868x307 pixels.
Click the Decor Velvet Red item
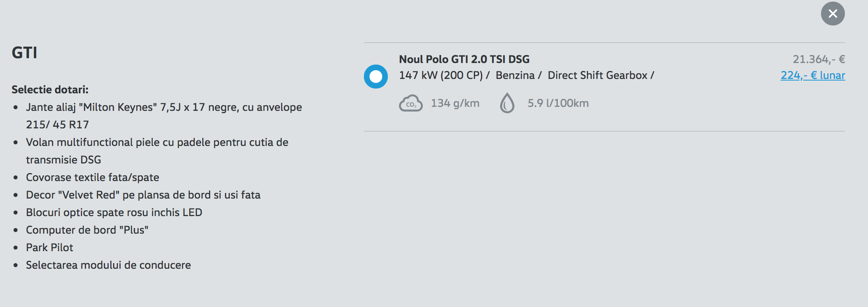point(143,195)
